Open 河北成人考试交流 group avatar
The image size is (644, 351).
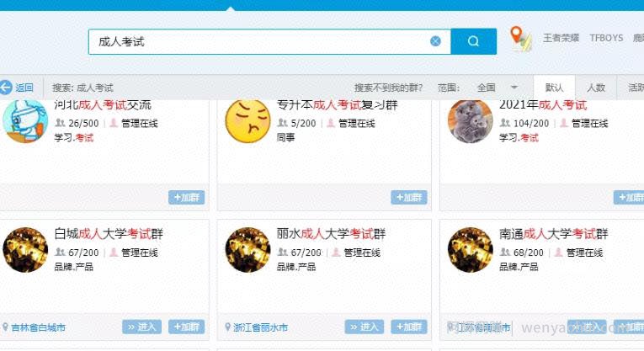pyautogui.click(x=25, y=120)
